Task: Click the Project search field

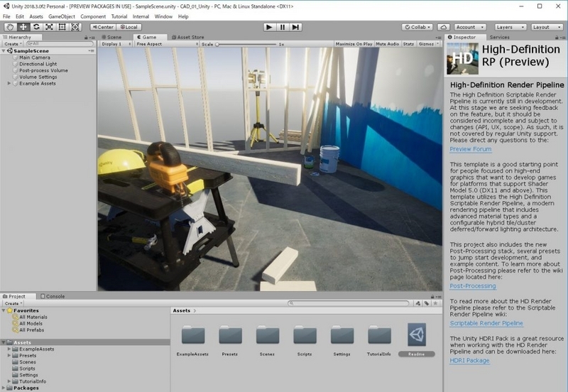Action: tap(349, 303)
